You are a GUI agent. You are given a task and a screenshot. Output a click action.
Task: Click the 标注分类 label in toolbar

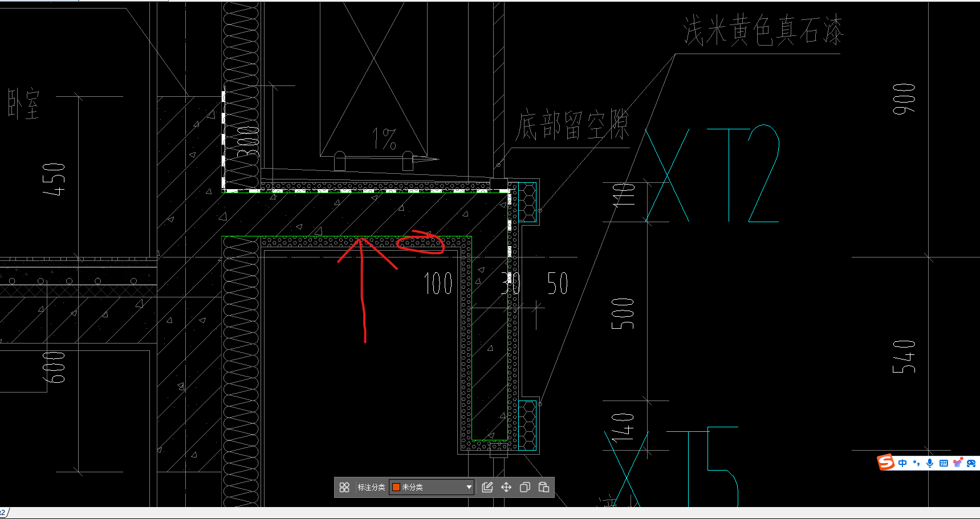371,487
